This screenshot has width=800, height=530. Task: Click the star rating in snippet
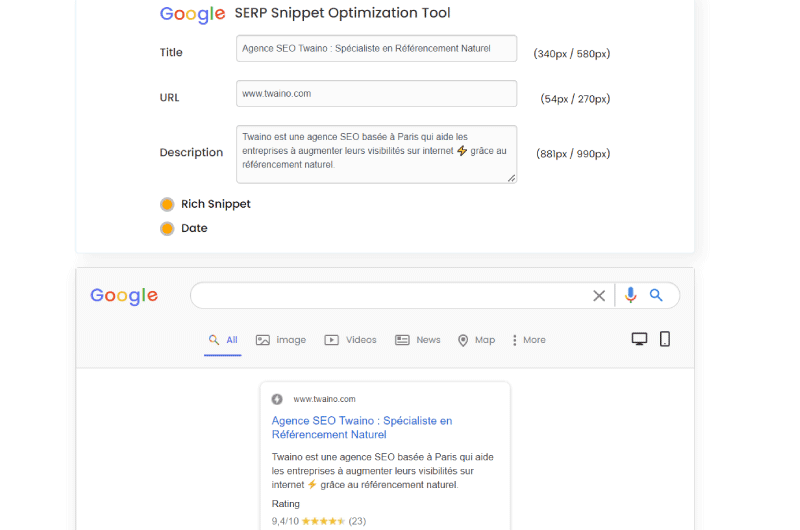pos(323,521)
